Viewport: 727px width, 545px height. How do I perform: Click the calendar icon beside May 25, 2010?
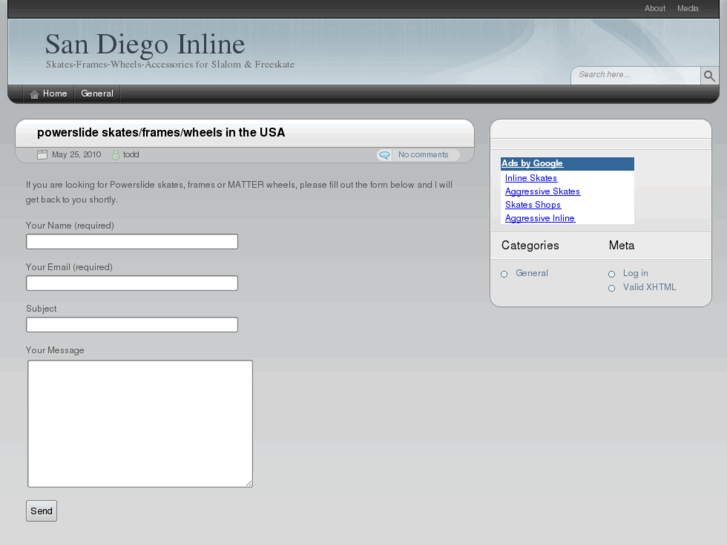(x=42, y=155)
